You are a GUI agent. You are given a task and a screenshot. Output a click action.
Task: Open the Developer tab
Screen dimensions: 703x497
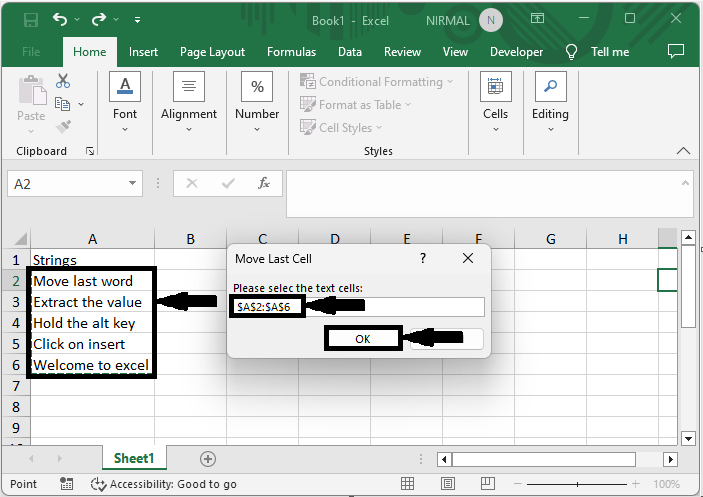coord(516,52)
